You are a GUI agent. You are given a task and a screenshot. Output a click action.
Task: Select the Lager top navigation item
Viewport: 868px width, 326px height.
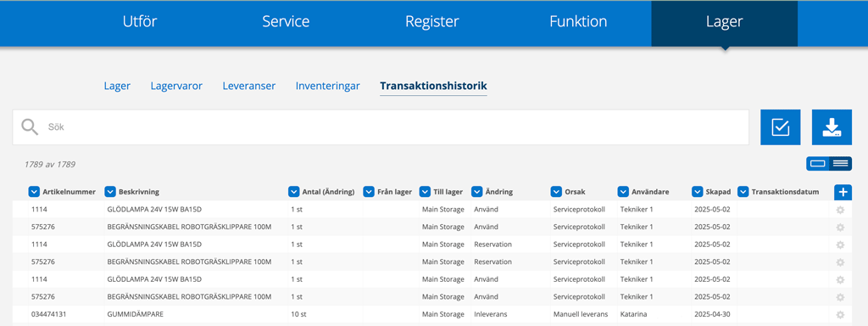click(x=724, y=23)
